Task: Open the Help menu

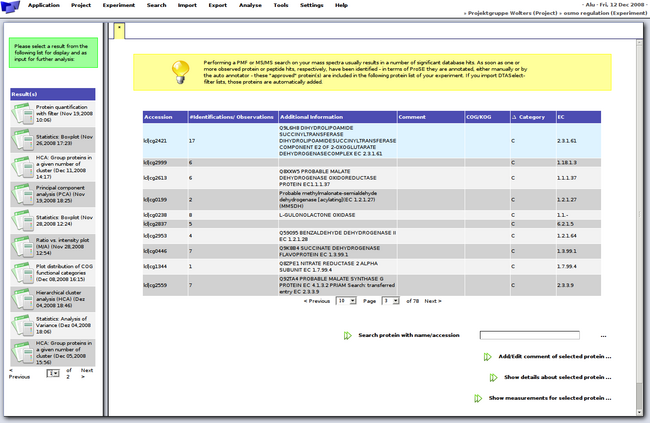Action: [x=341, y=5]
